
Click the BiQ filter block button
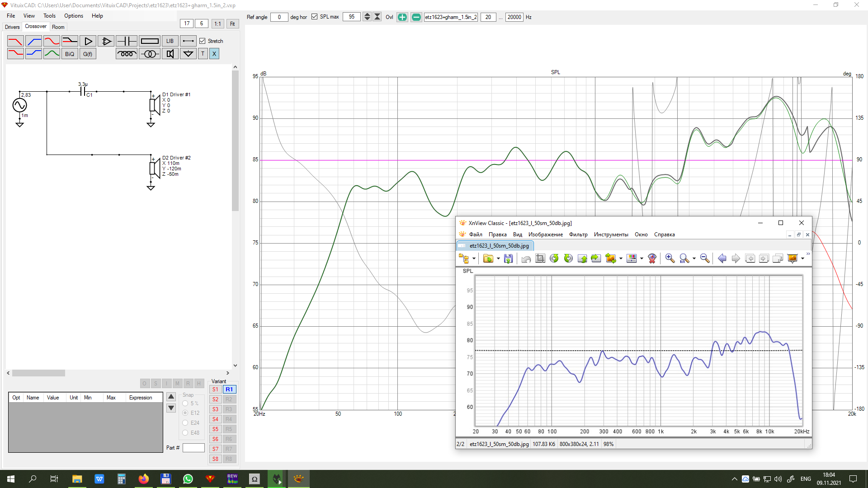click(70, 54)
